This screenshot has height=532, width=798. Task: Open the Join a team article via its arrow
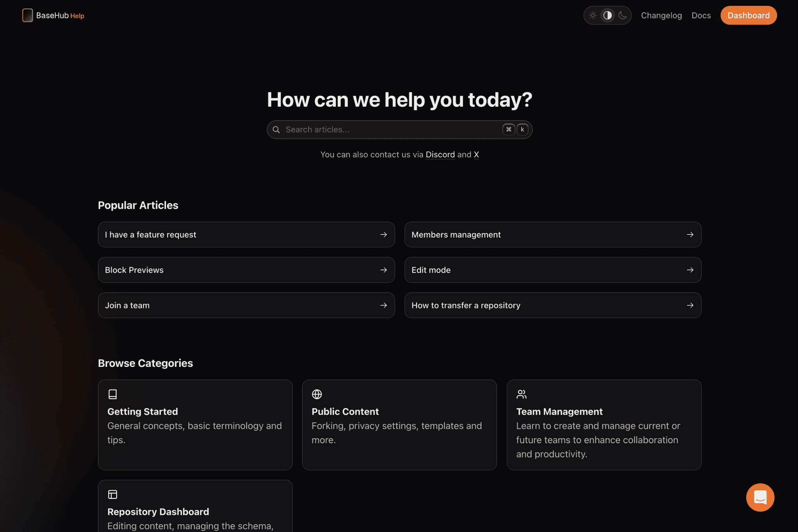[x=383, y=305]
